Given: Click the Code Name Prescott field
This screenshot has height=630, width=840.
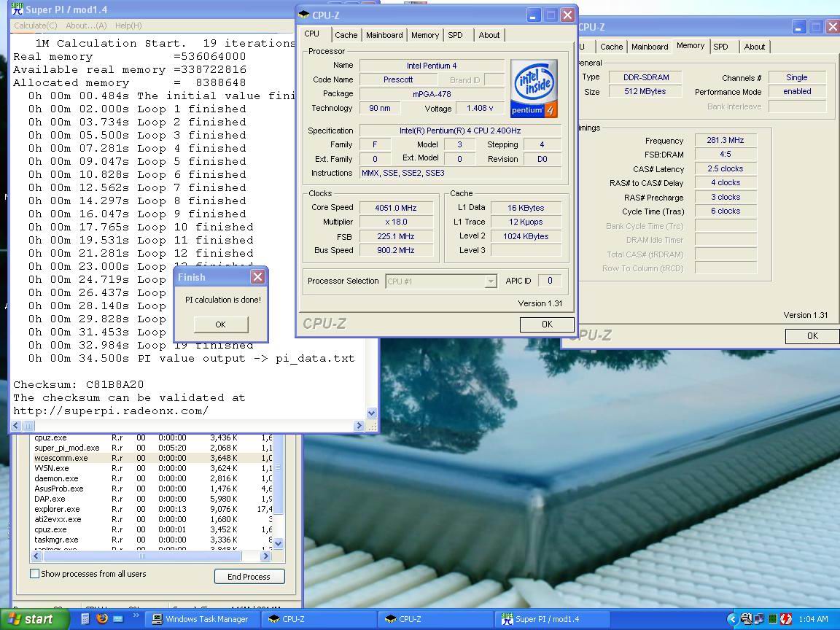Looking at the screenshot, I should click(398, 79).
